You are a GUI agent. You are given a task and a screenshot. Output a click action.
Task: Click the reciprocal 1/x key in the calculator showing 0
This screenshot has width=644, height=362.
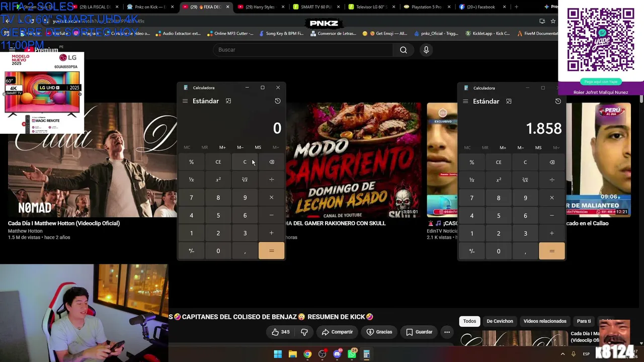tap(191, 179)
